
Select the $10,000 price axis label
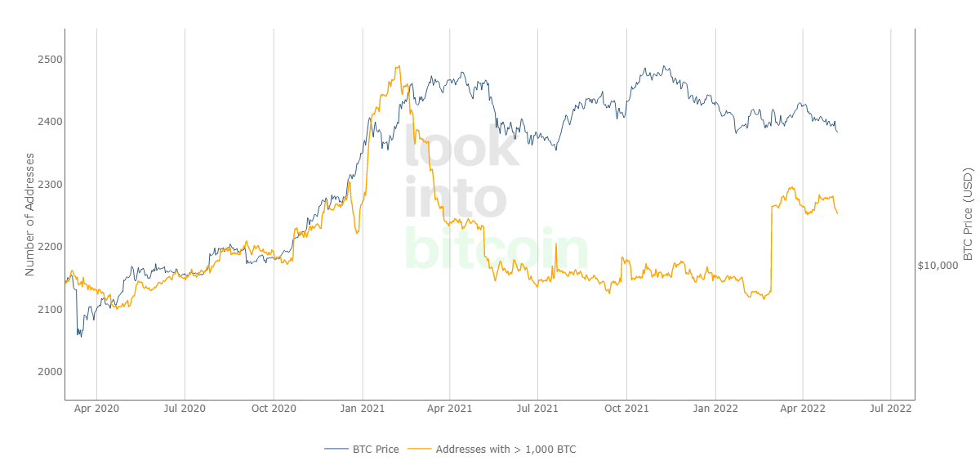[x=937, y=266]
